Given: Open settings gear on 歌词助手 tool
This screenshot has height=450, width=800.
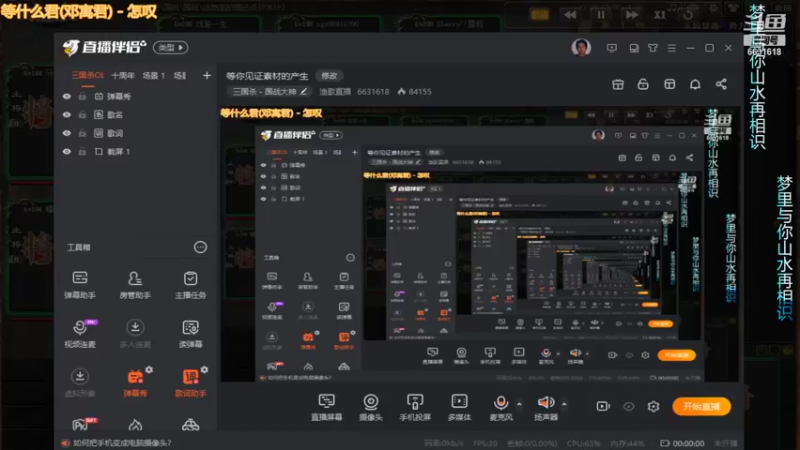Looking at the screenshot, I should point(204,369).
